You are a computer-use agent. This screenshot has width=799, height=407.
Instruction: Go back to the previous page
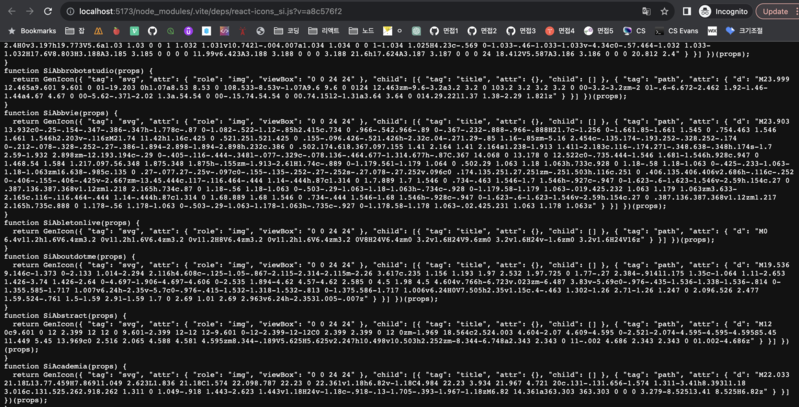pyautogui.click(x=12, y=11)
